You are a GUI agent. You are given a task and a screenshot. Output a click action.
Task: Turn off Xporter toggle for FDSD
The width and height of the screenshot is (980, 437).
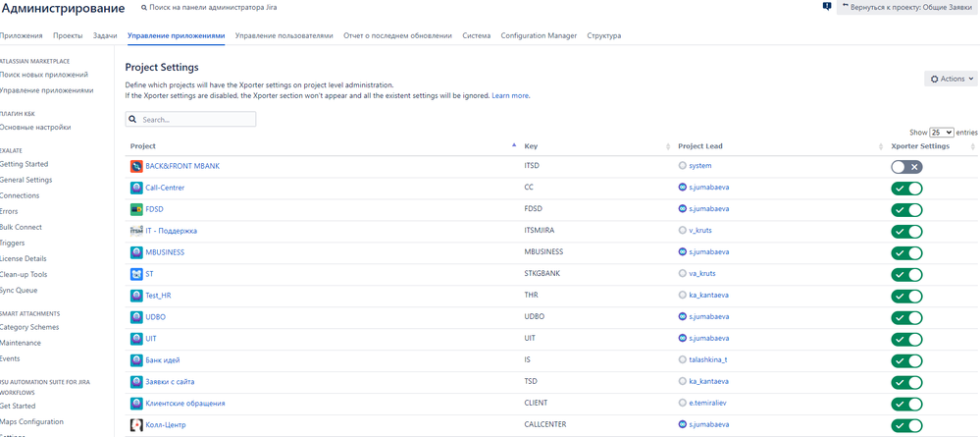tap(906, 210)
